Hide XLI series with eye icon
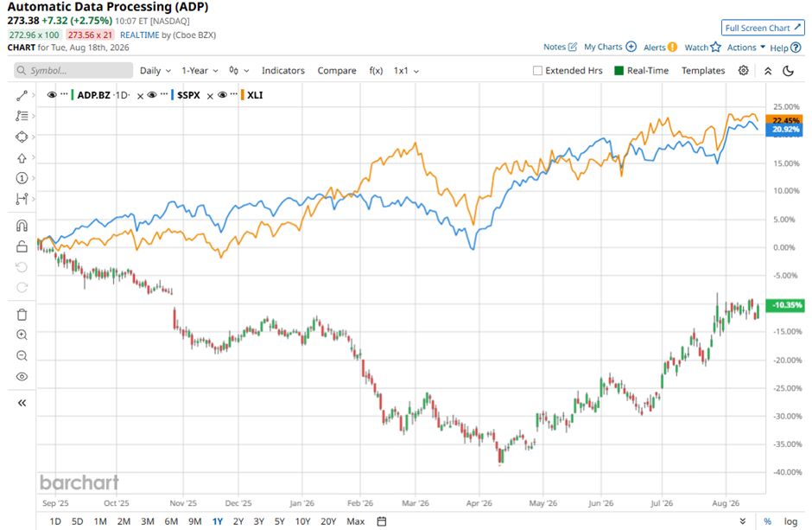This screenshot has height=530, width=812. tap(222, 95)
